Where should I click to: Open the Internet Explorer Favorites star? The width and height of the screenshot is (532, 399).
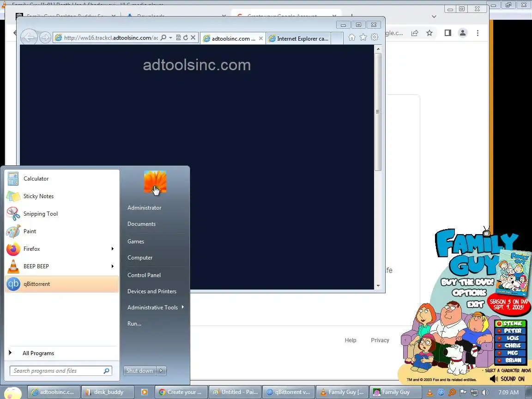pyautogui.click(x=363, y=37)
